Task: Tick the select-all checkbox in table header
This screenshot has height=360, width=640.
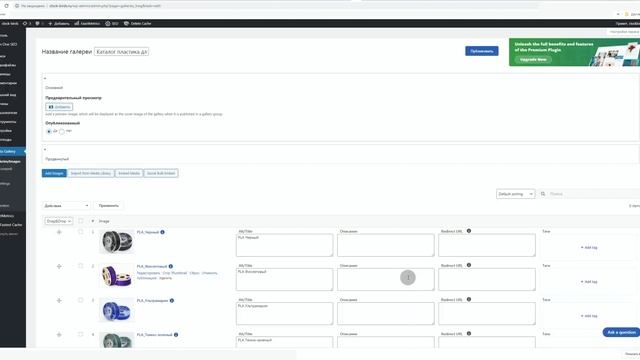Action: point(80,221)
